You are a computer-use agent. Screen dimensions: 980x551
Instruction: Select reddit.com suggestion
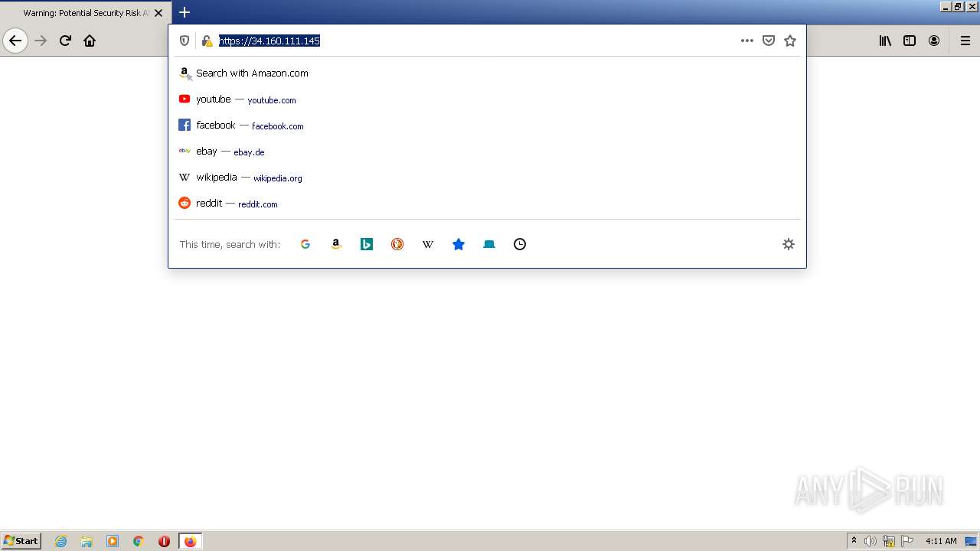pyautogui.click(x=487, y=204)
